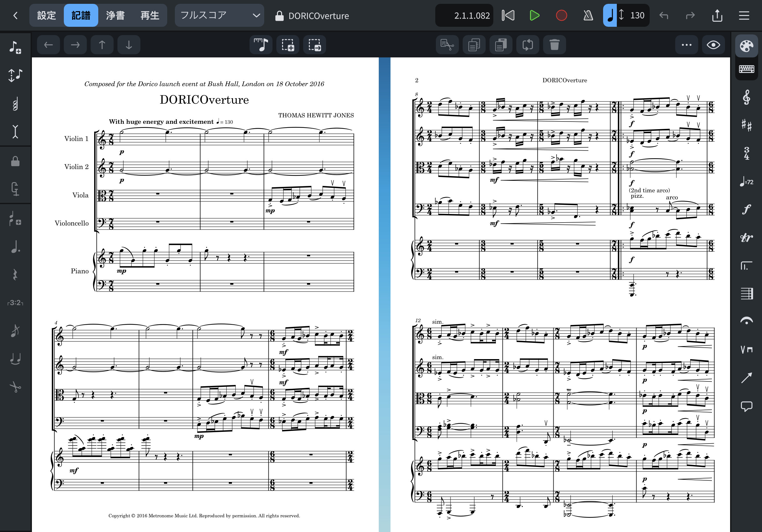Image resolution: width=762 pixels, height=532 pixels.
Task: Click the trash delete icon
Action: pyautogui.click(x=554, y=45)
